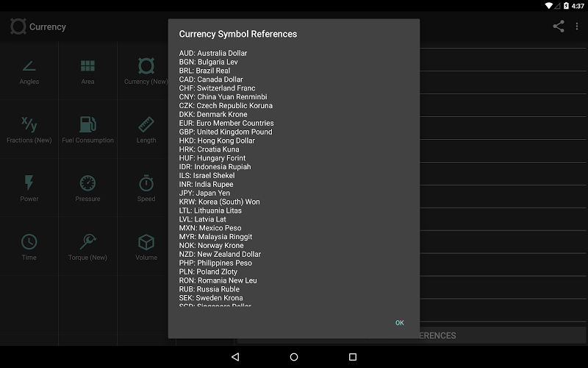The width and height of the screenshot is (588, 368).
Task: Tap the Android recent apps button
Action: [x=353, y=357]
